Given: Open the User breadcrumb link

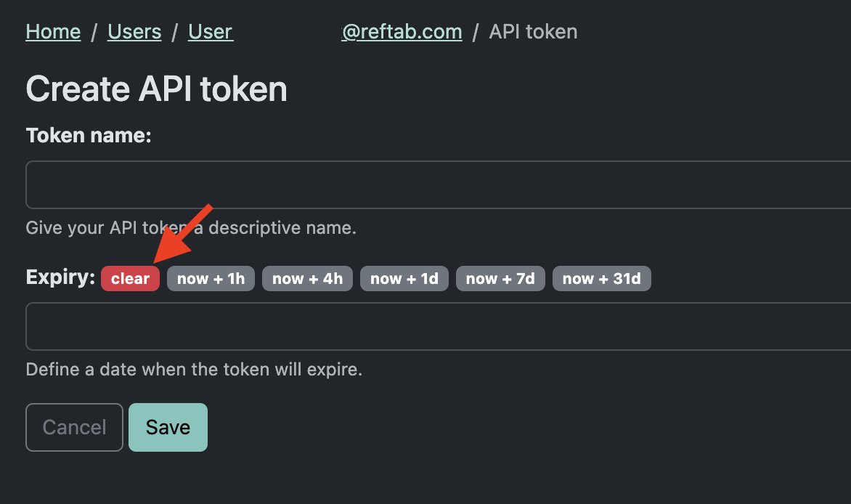Looking at the screenshot, I should [x=210, y=31].
